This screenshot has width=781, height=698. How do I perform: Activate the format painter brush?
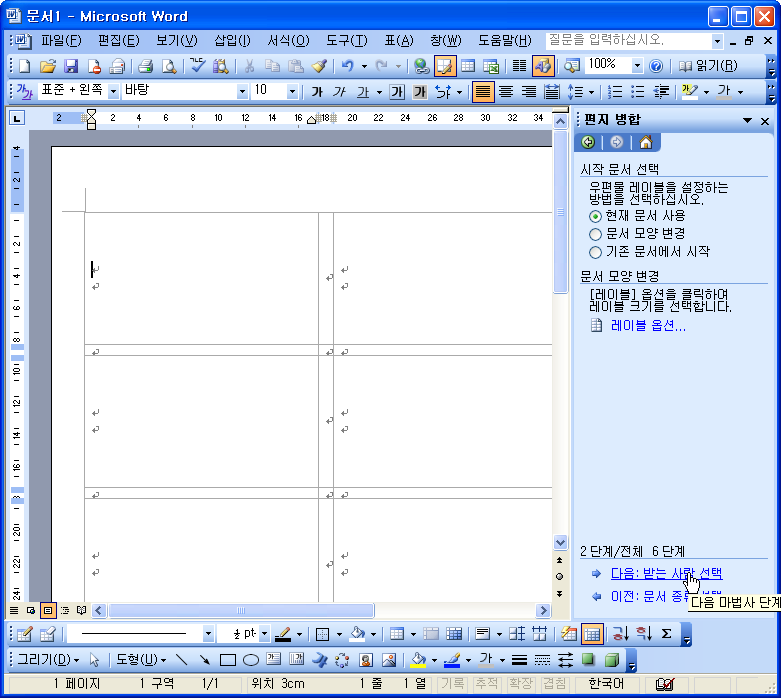(319, 66)
